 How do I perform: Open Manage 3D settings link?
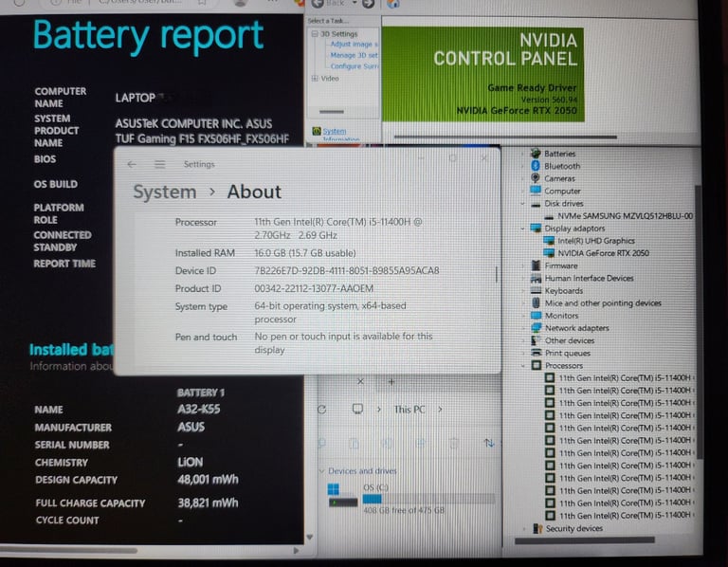click(x=355, y=55)
